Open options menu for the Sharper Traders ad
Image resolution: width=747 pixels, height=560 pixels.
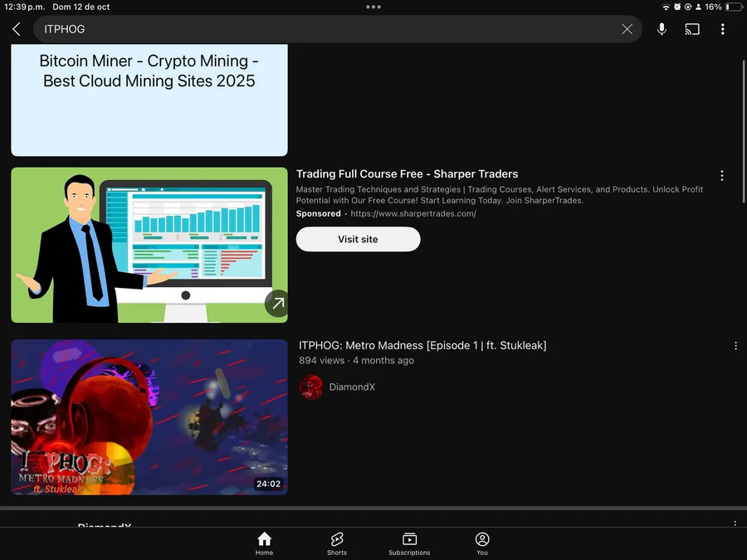[x=722, y=176]
